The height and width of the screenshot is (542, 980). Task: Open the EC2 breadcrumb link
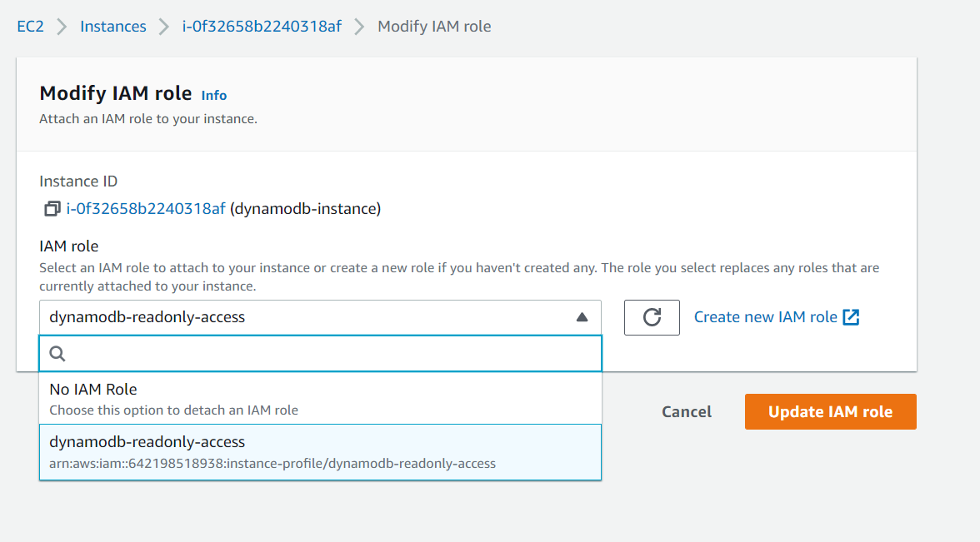(30, 26)
